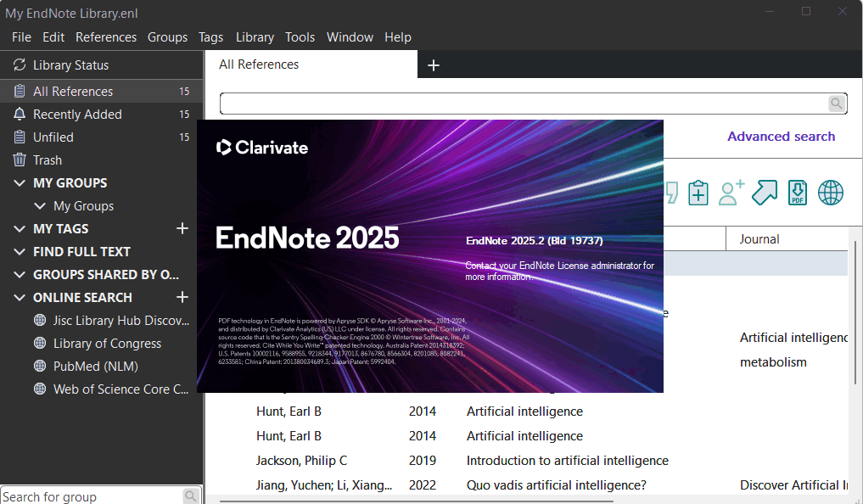Click the new reference clipboard plus icon
This screenshot has height=504, width=863.
pos(698,193)
